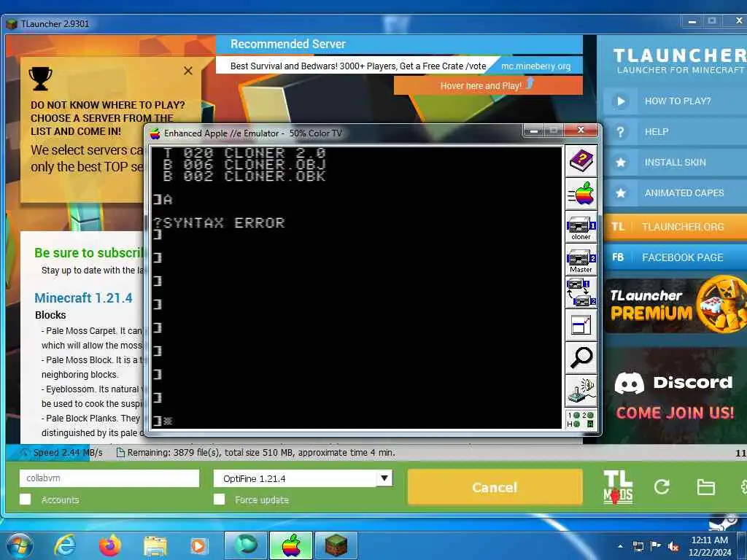Click the rainbow Apple run/reboot icon
This screenshot has width=747, height=560.
click(581, 194)
